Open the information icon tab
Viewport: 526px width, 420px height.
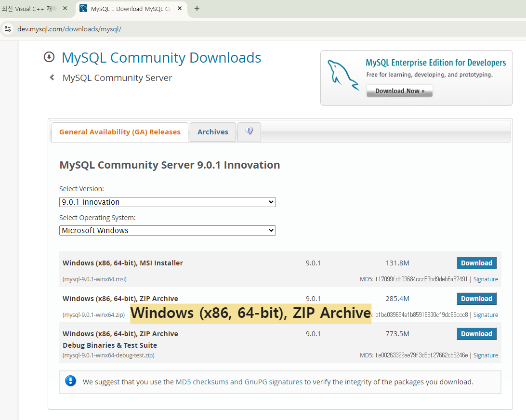[249, 131]
